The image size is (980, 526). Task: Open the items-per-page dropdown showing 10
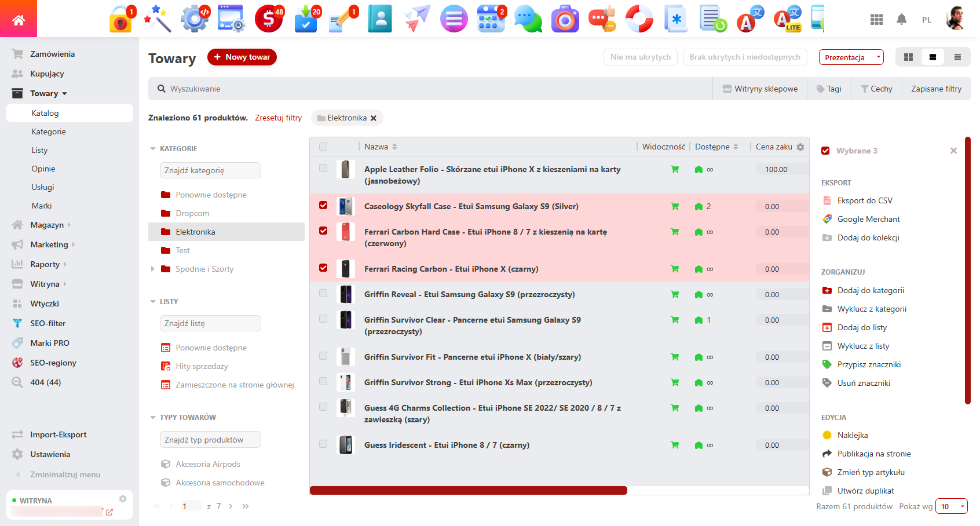click(x=951, y=506)
